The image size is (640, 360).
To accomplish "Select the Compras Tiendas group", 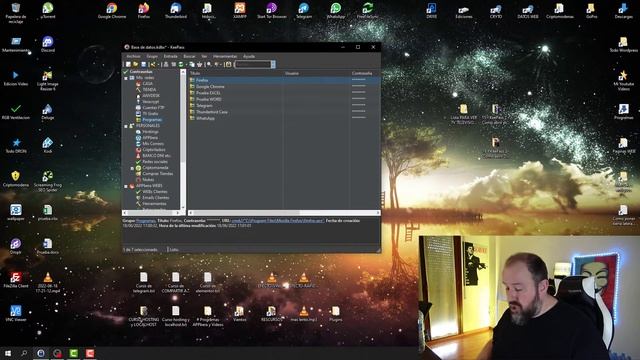I will click(158, 173).
